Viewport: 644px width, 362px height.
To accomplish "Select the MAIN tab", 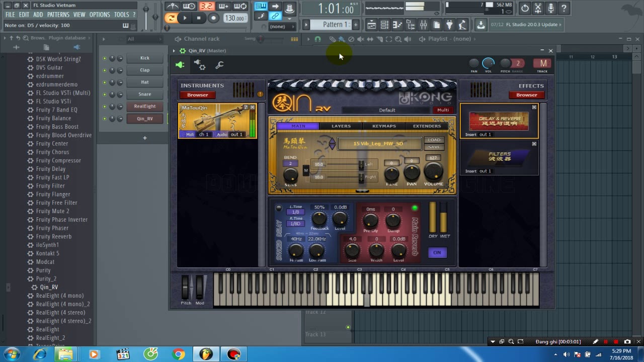I will click(x=298, y=126).
